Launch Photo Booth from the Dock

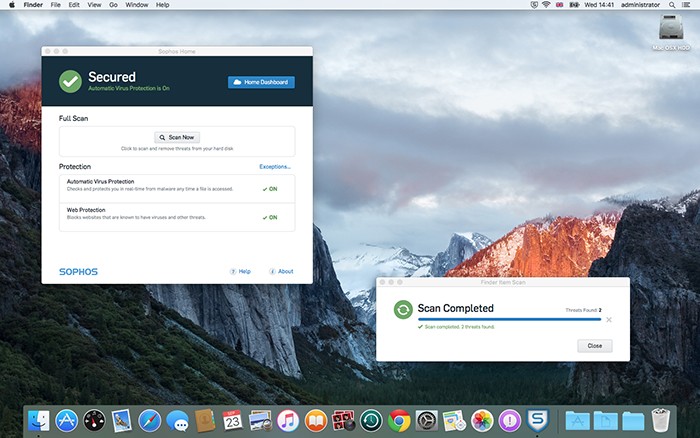coord(343,421)
